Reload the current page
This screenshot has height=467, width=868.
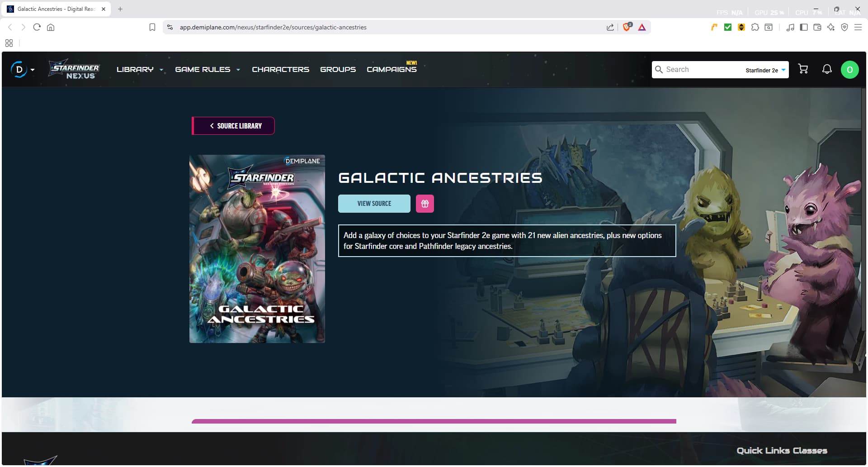37,27
